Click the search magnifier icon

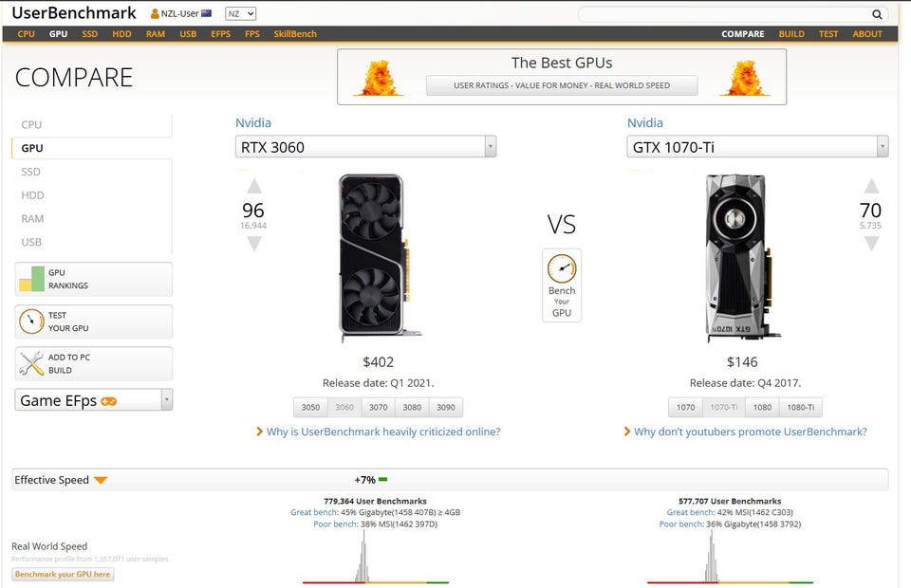pyautogui.click(x=877, y=14)
